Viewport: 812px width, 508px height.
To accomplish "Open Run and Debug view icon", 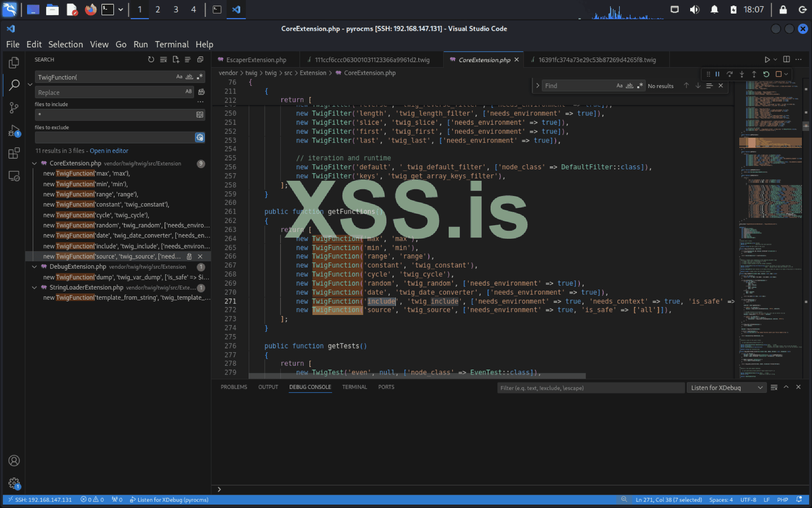I will 14,130.
